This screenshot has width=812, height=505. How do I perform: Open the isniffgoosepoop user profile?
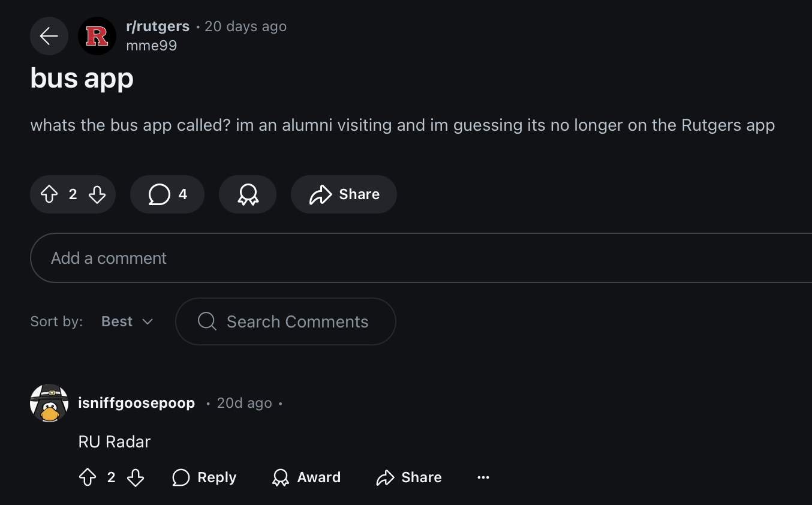click(137, 403)
